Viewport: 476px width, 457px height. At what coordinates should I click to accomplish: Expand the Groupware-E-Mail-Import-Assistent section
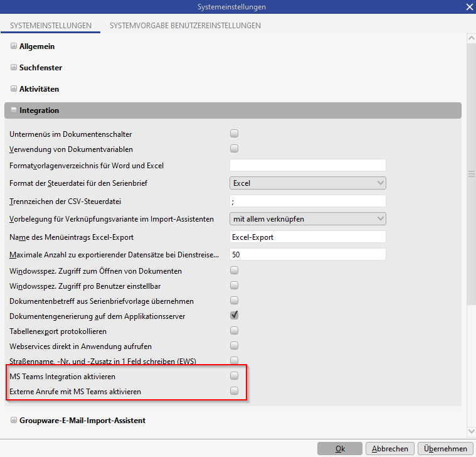[x=14, y=421]
